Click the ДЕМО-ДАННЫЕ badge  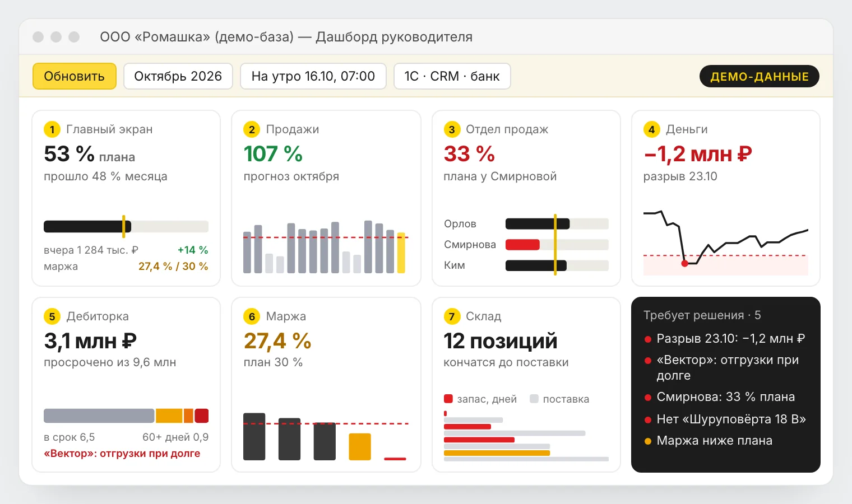click(x=760, y=77)
